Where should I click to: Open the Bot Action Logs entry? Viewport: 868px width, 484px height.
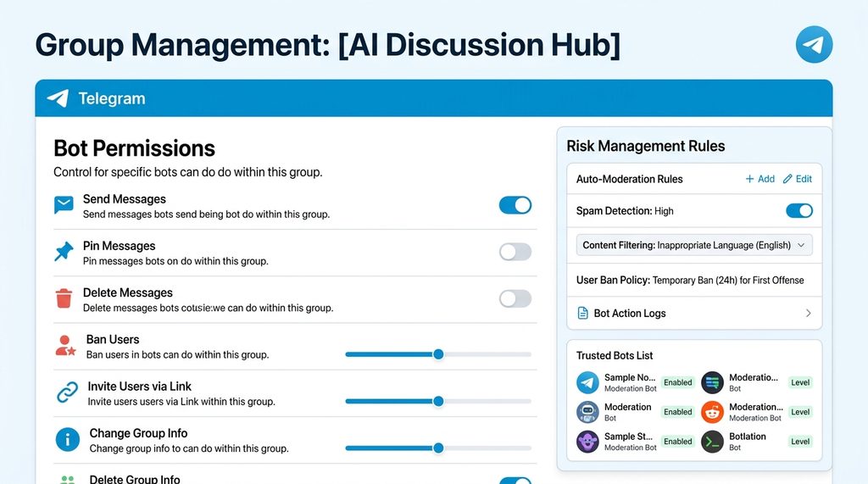(630, 314)
